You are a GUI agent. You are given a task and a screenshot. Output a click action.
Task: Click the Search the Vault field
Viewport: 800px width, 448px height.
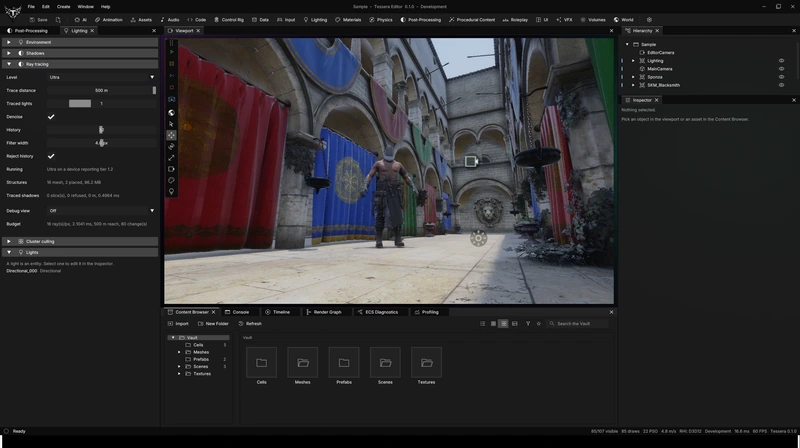tap(578, 323)
